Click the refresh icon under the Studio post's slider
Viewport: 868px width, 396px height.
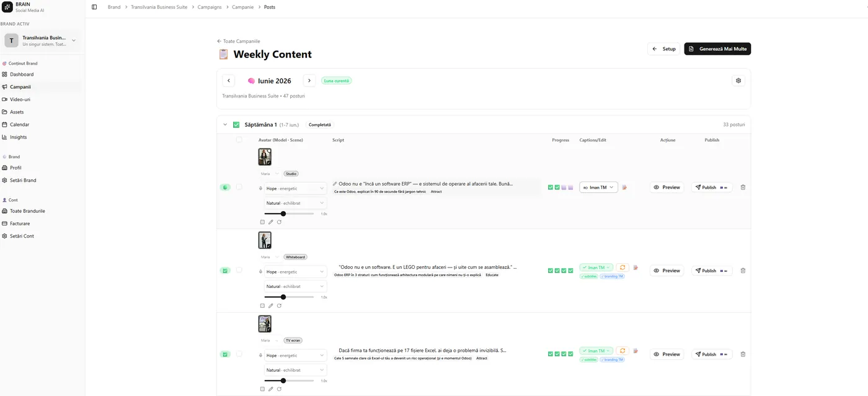(279, 222)
